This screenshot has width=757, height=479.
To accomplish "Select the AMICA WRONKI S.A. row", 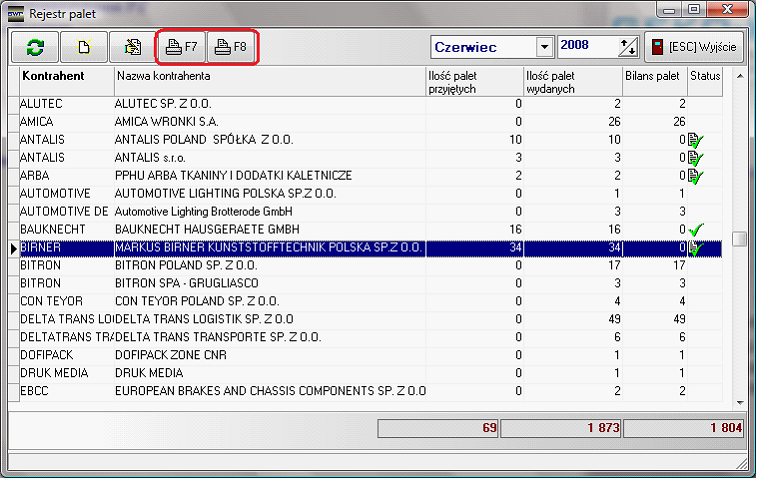I will pos(270,121).
